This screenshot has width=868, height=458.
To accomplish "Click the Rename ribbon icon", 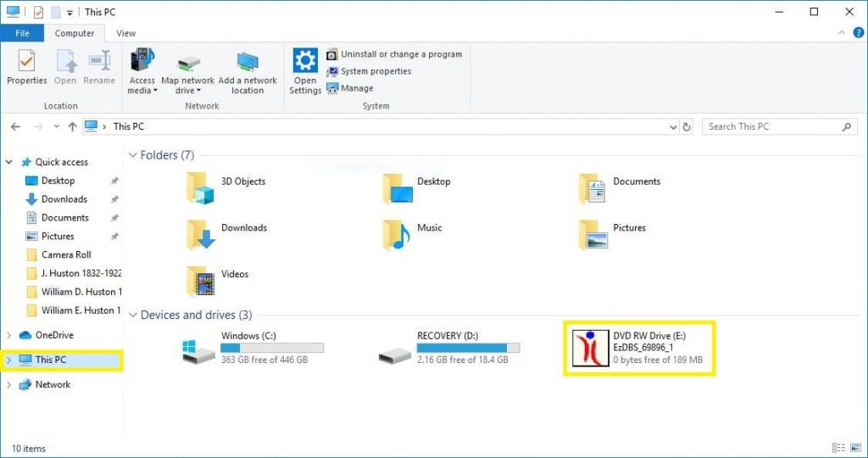I will (99, 67).
